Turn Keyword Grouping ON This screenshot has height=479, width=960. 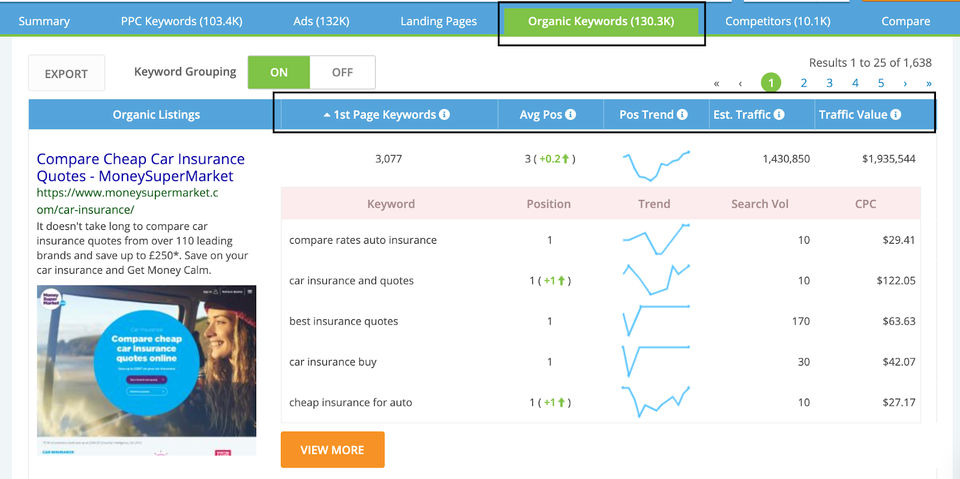pyautogui.click(x=279, y=72)
